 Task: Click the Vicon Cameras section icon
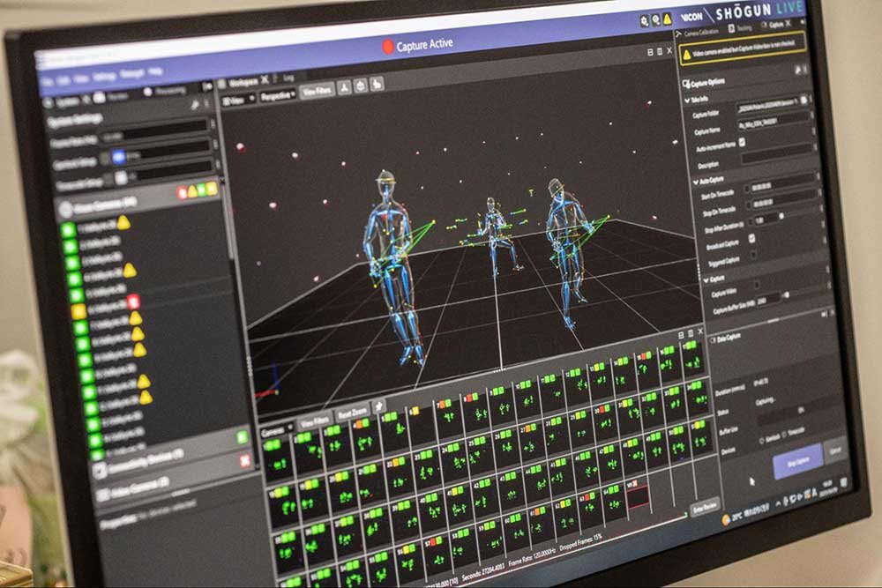pos(65,210)
